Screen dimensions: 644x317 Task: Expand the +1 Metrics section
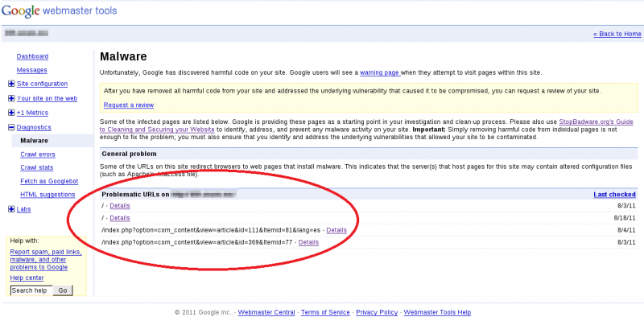(11, 113)
